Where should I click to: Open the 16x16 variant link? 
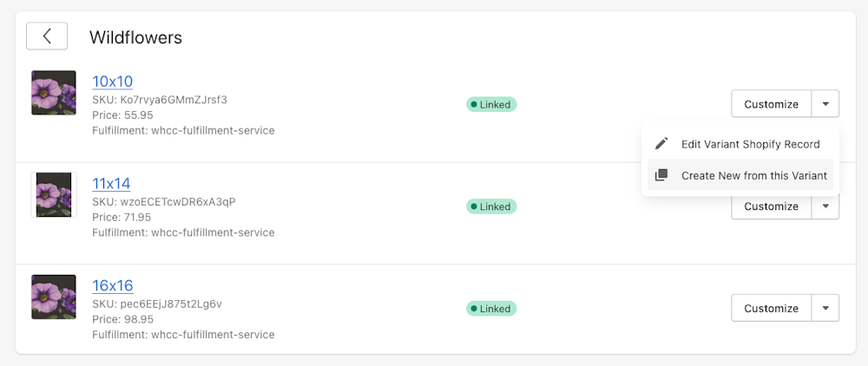coord(112,285)
